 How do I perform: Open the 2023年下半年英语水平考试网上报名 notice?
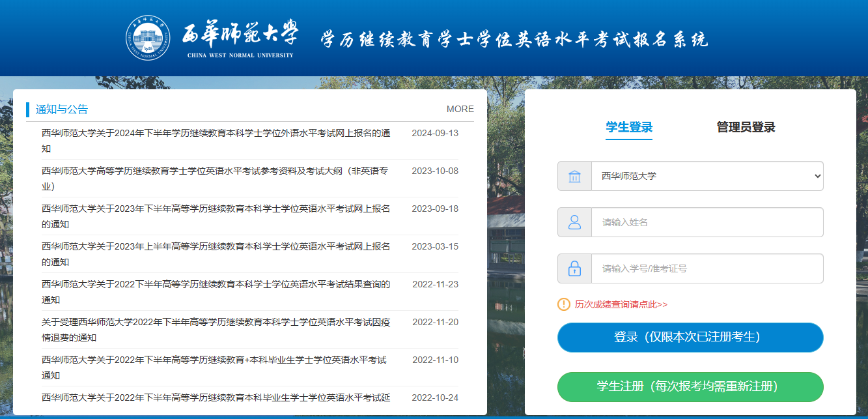pos(216,216)
